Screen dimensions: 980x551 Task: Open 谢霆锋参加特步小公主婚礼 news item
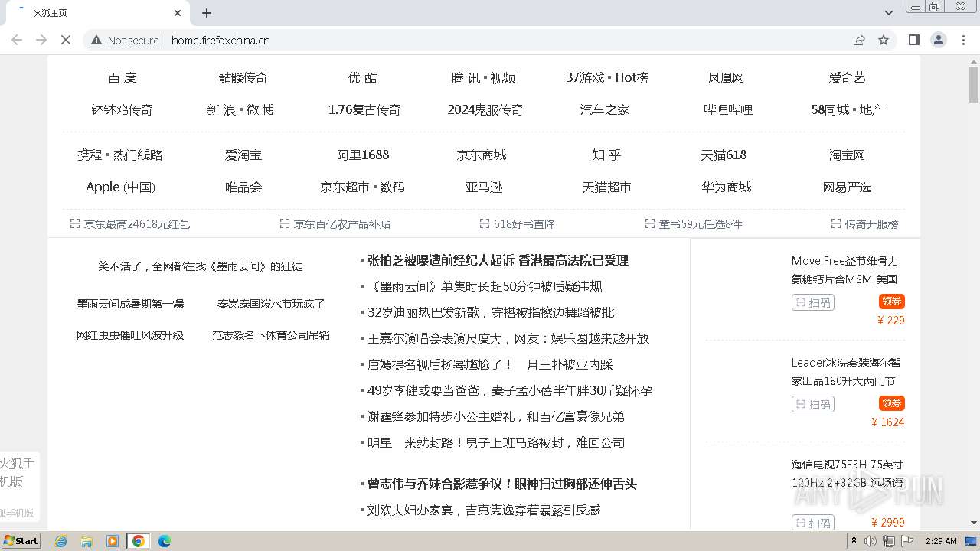coord(496,417)
